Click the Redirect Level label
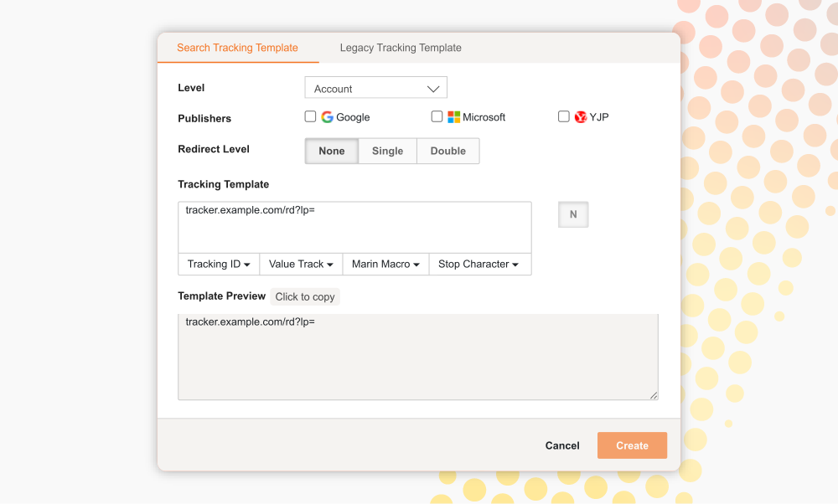 [213, 149]
